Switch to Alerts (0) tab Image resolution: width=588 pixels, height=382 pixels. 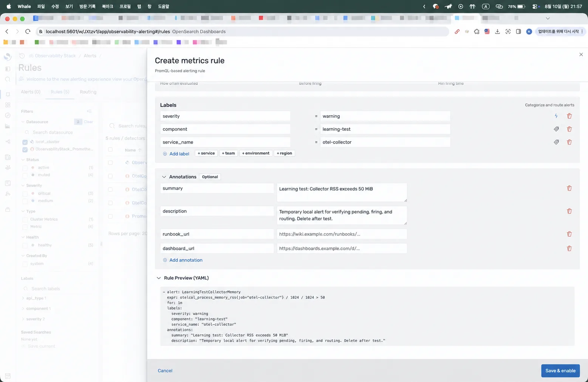point(31,92)
